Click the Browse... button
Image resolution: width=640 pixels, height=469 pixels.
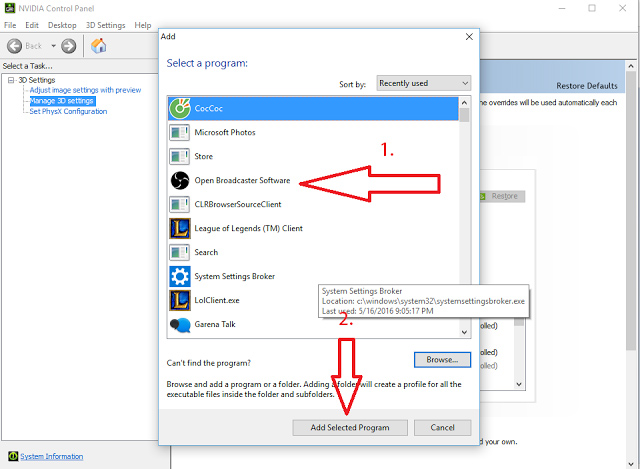[x=442, y=360]
